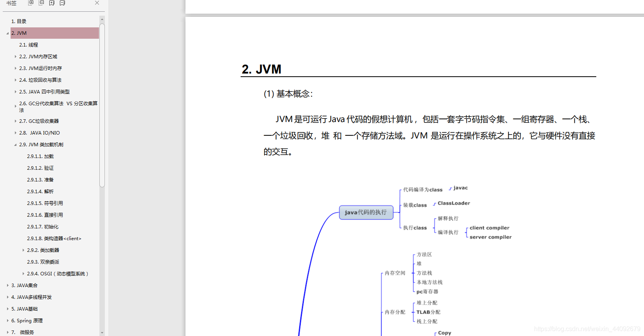Select 2.9. JVM 类加载机制 bookmark
Viewport: 644px width, 336px height.
41,145
